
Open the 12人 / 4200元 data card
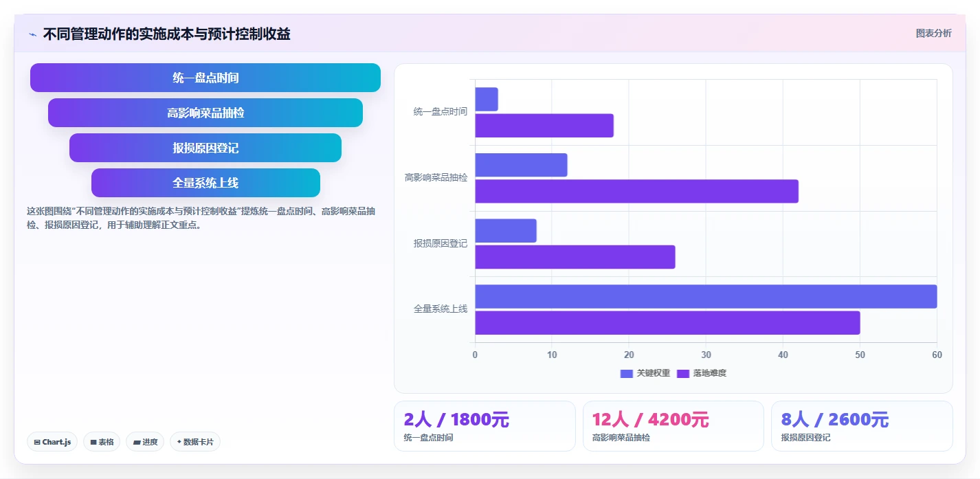pos(673,426)
